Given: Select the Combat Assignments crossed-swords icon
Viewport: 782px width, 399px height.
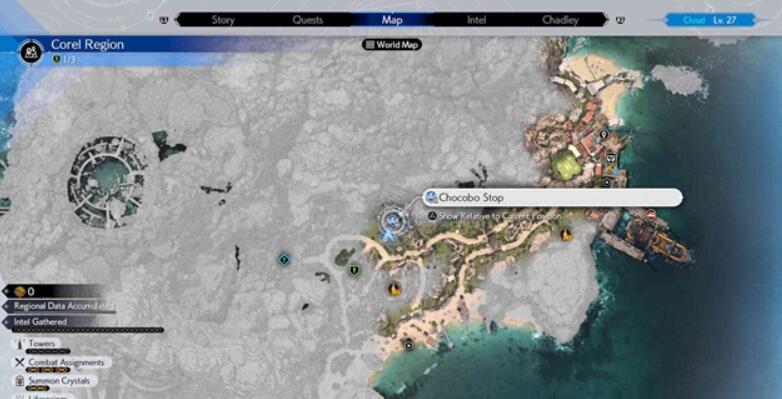Looking at the screenshot, I should pos(20,363).
